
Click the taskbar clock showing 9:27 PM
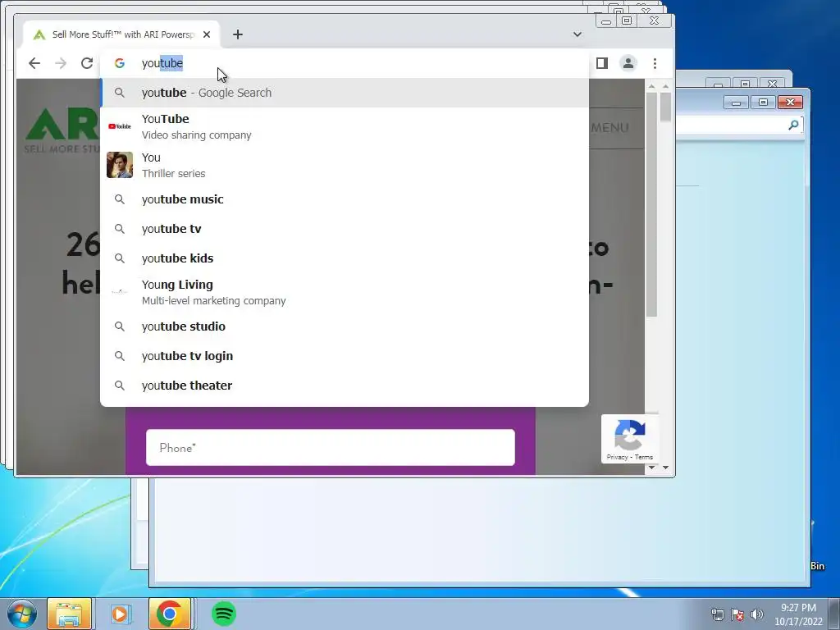point(798,614)
